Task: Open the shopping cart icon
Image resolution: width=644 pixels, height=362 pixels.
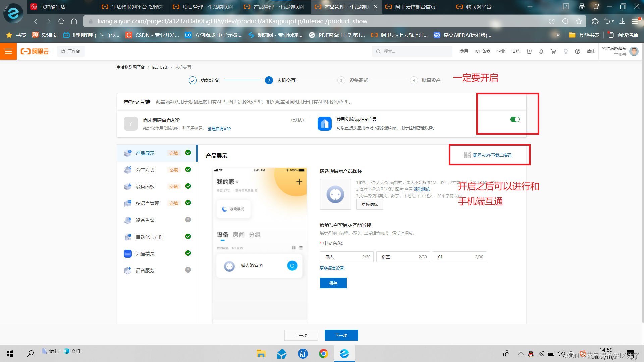Action: point(553,51)
